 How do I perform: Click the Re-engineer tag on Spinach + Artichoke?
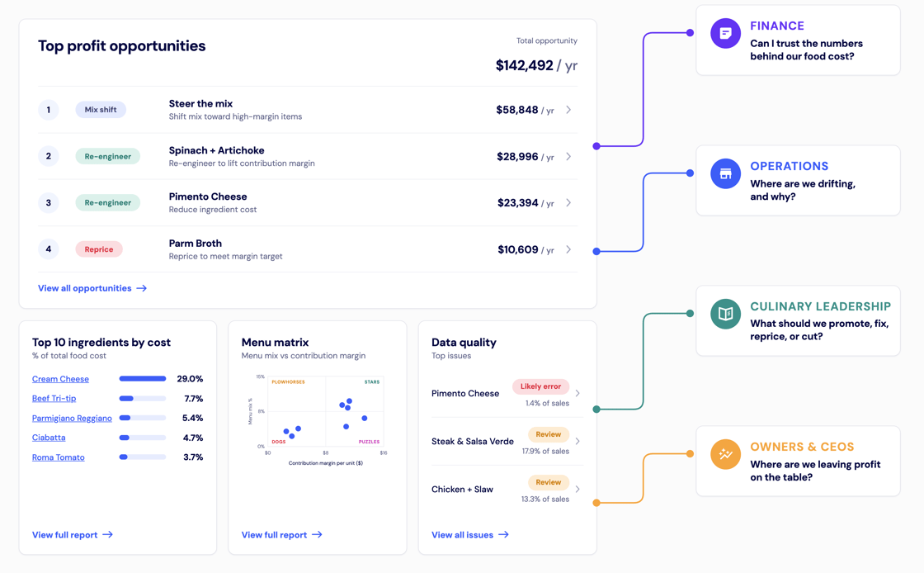(x=108, y=156)
